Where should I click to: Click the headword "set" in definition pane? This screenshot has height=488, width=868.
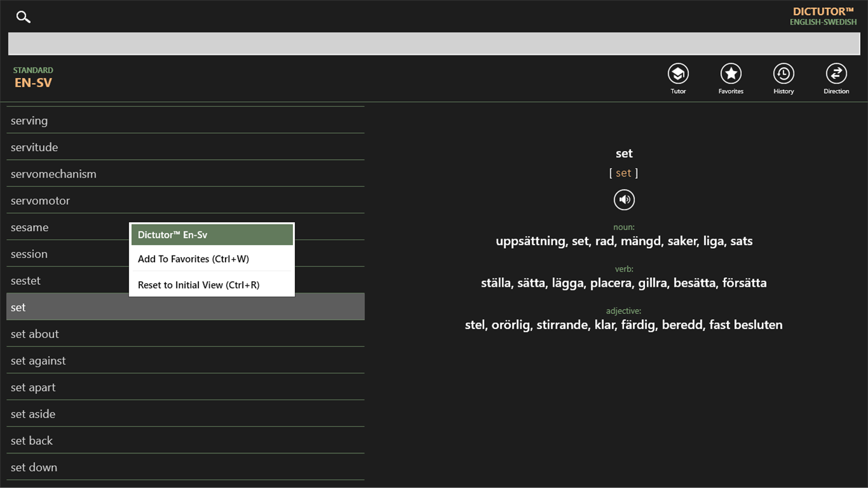pyautogui.click(x=624, y=154)
